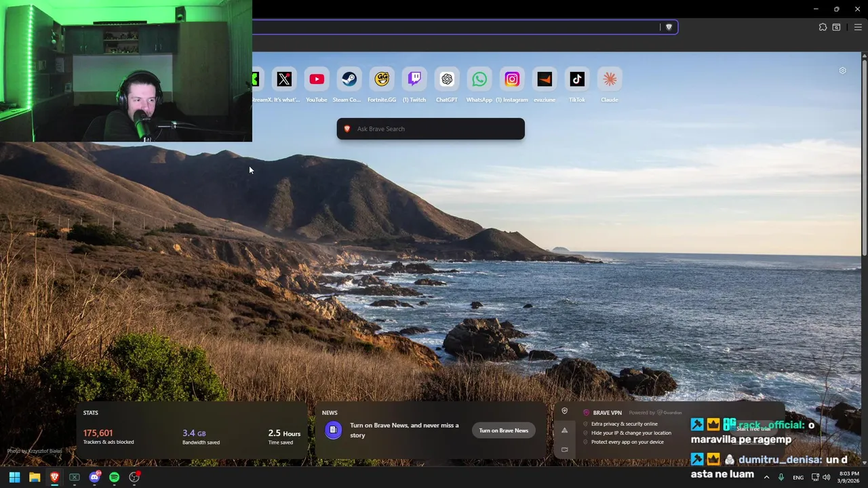Open the ChatGPT shortcut tile
This screenshot has height=488, width=868.
(x=447, y=79)
